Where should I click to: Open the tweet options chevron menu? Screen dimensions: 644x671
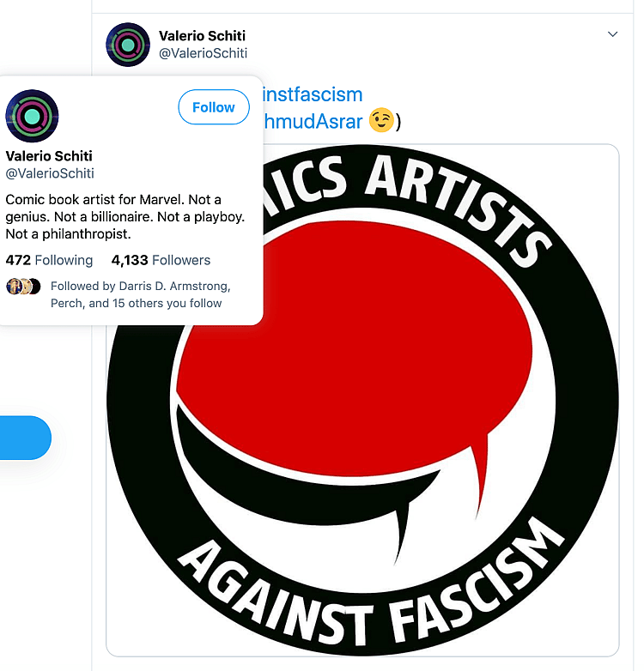[x=612, y=34]
